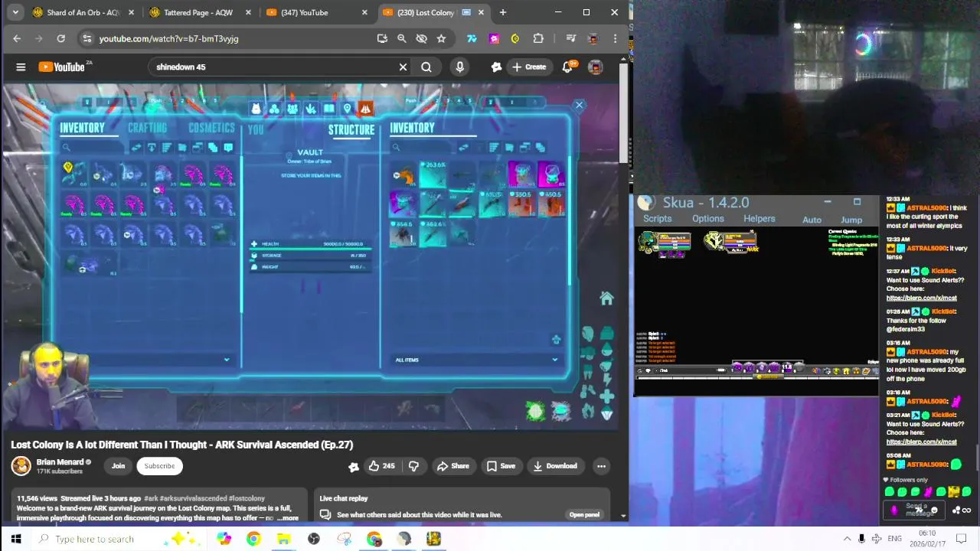This screenshot has height=551, width=980.
Task: Open the YouTube hamburger guide menu
Action: (21, 67)
